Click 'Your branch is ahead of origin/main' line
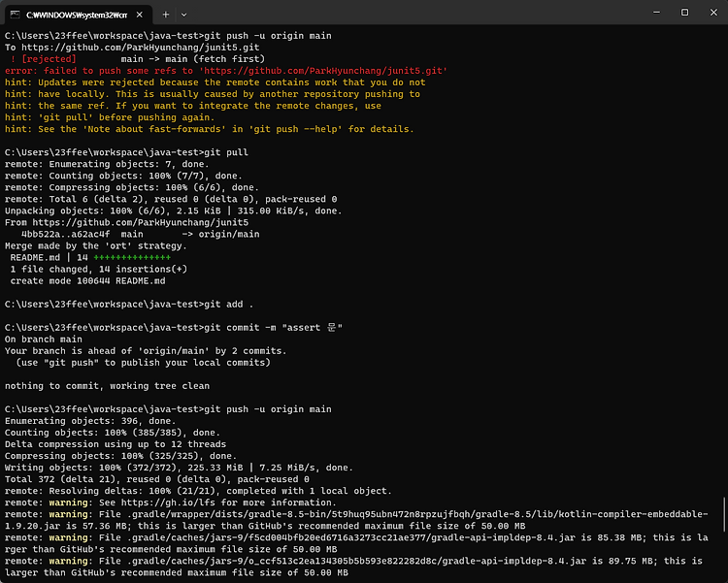 146,351
